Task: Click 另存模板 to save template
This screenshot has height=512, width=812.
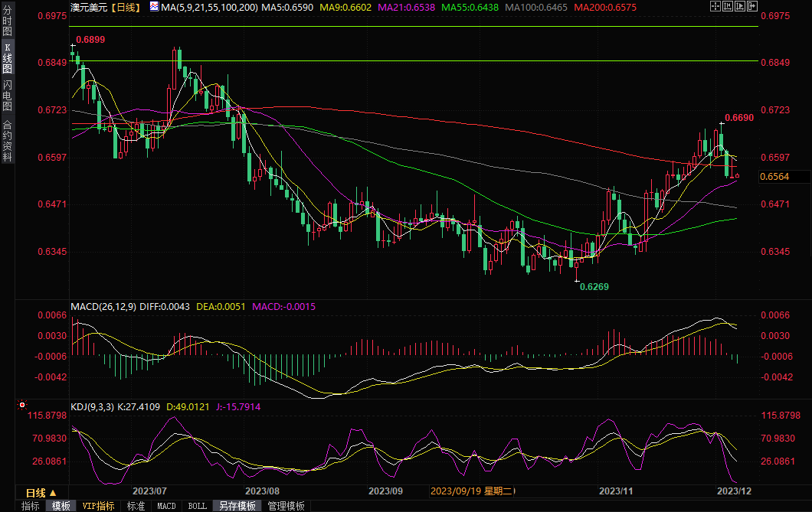Action: [237, 506]
